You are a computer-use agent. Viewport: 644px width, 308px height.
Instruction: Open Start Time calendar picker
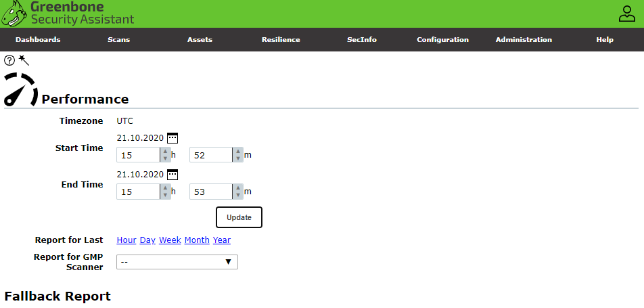click(172, 137)
